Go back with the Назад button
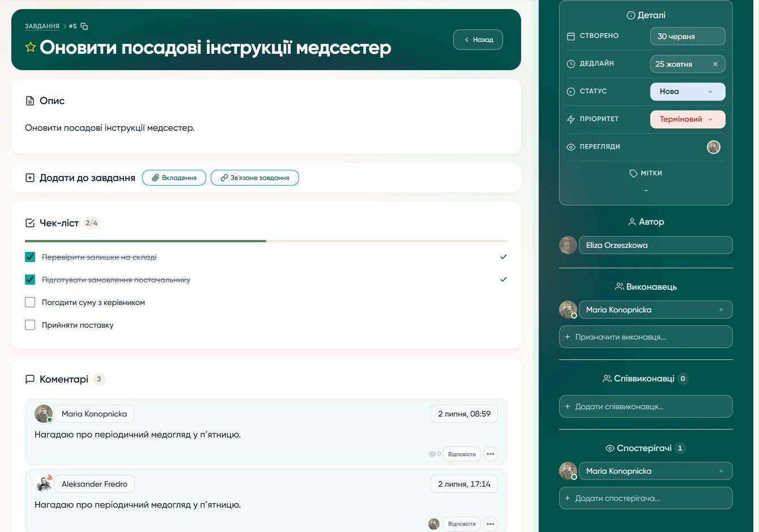Viewport: 759px width, 532px height. 478,40
